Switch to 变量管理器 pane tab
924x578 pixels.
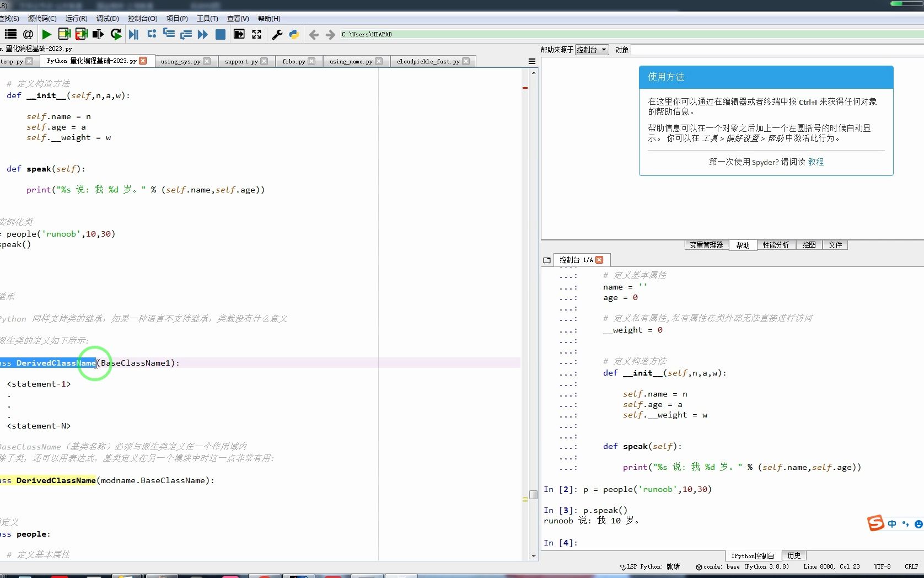tap(706, 245)
